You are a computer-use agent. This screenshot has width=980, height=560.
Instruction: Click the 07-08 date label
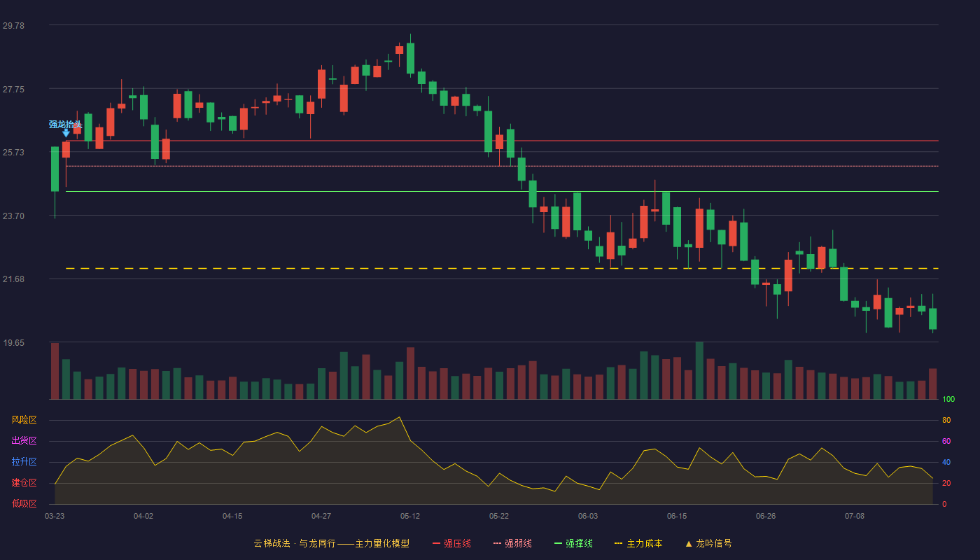[x=855, y=516]
